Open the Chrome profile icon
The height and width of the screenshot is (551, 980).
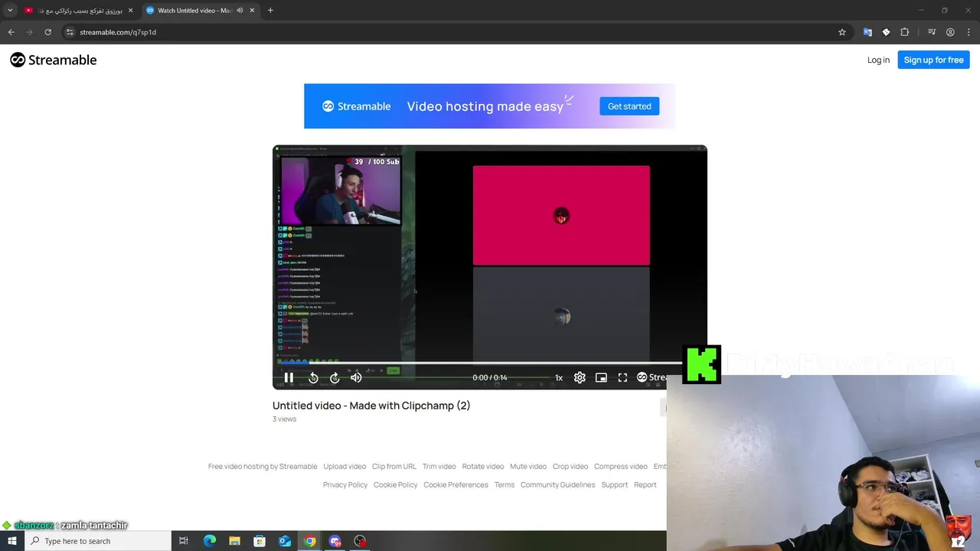950,32
